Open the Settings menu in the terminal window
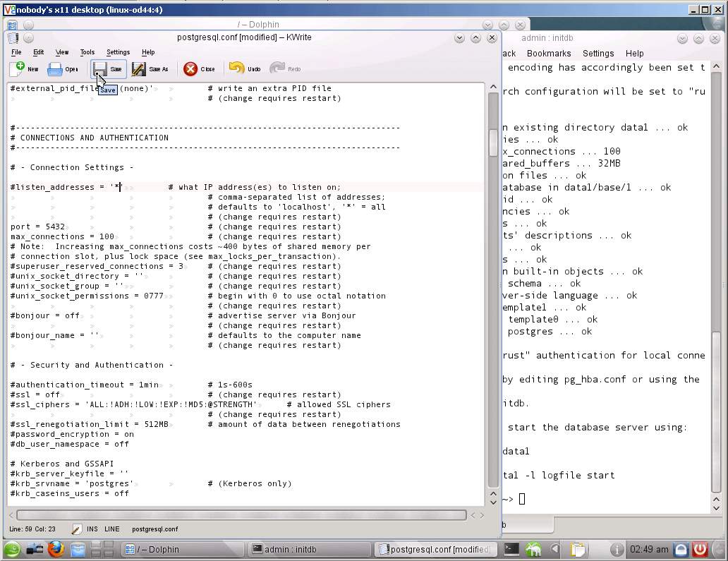 [598, 54]
